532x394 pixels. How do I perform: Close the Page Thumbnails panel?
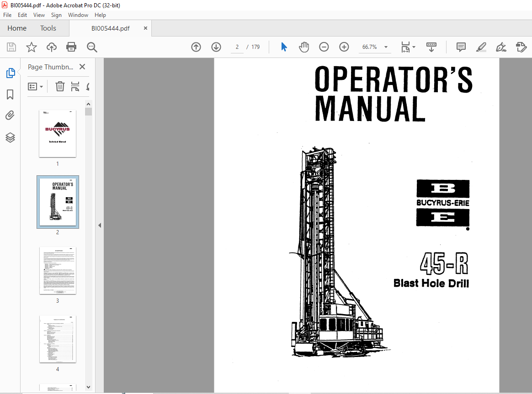pos(82,67)
